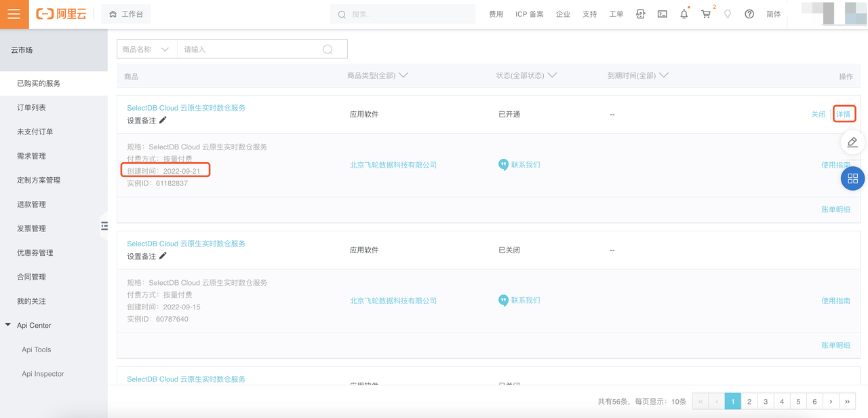The height and width of the screenshot is (418, 868).
Task: Click the product search magnifier icon
Action: tap(328, 50)
